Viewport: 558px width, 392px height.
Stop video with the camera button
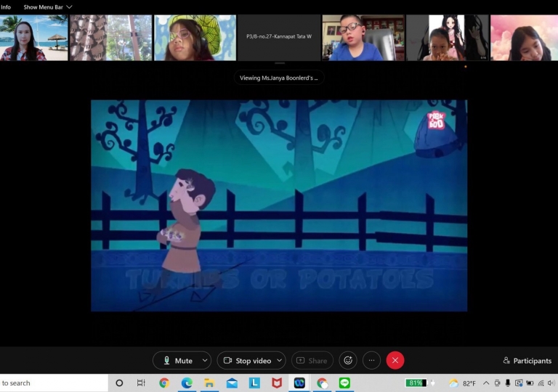click(x=246, y=360)
